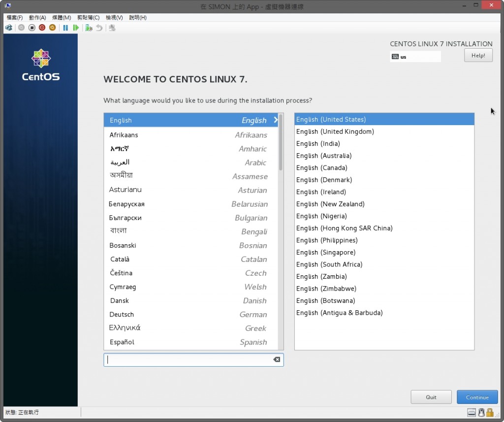Select English (Singapore) locale

click(384, 253)
